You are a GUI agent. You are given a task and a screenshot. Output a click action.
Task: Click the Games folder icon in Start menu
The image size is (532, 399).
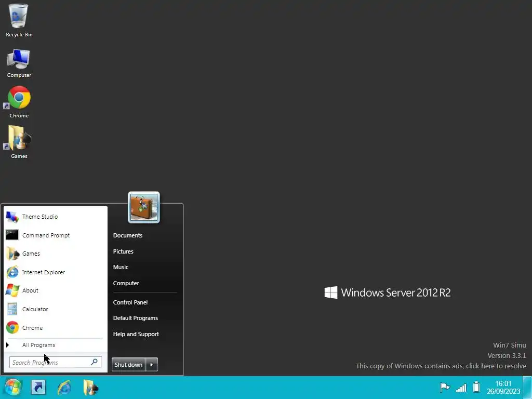(x=12, y=254)
